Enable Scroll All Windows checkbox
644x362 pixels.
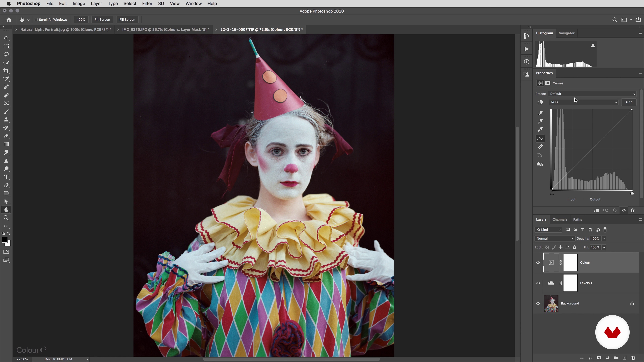point(36,19)
